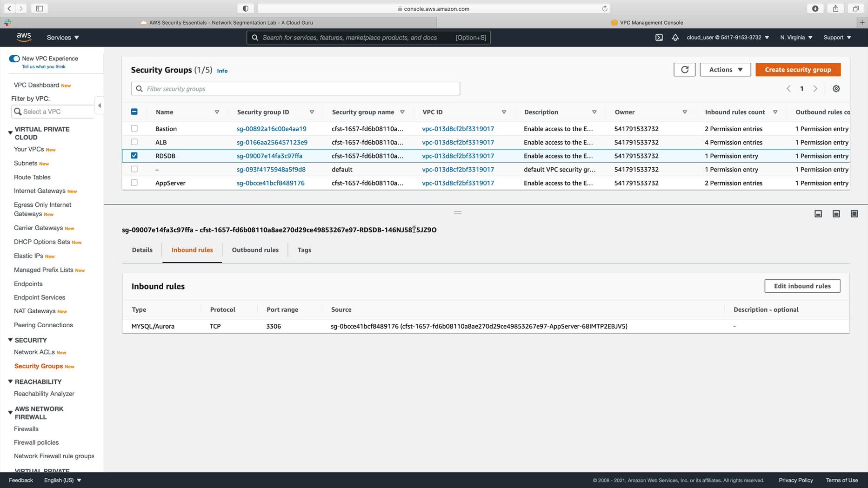Viewport: 868px width, 488px height.
Task: Open the N. Virginia region selector
Action: (796, 38)
